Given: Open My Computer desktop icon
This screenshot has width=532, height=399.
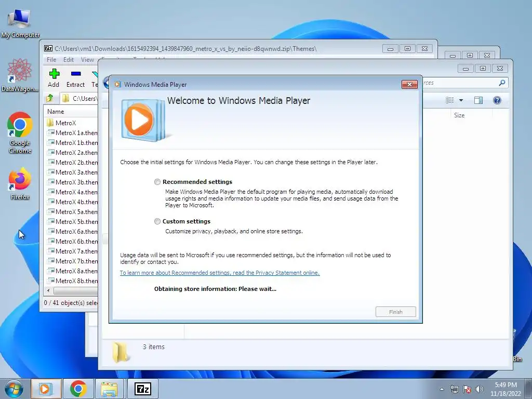Looking at the screenshot, I should click(x=20, y=23).
